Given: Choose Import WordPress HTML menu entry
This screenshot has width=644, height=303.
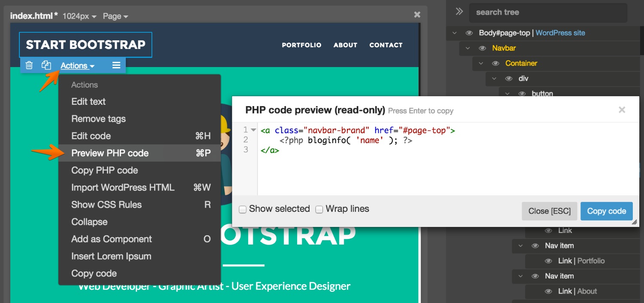Looking at the screenshot, I should pos(123,187).
